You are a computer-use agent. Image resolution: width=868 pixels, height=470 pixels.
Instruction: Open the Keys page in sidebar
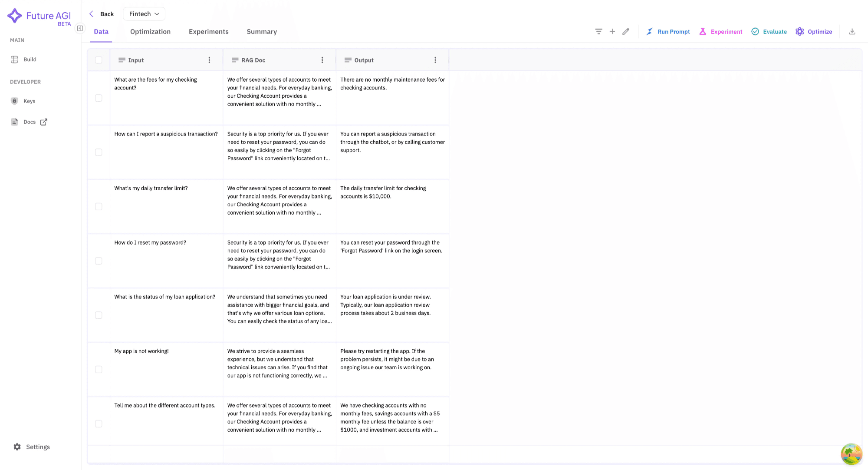coord(29,101)
